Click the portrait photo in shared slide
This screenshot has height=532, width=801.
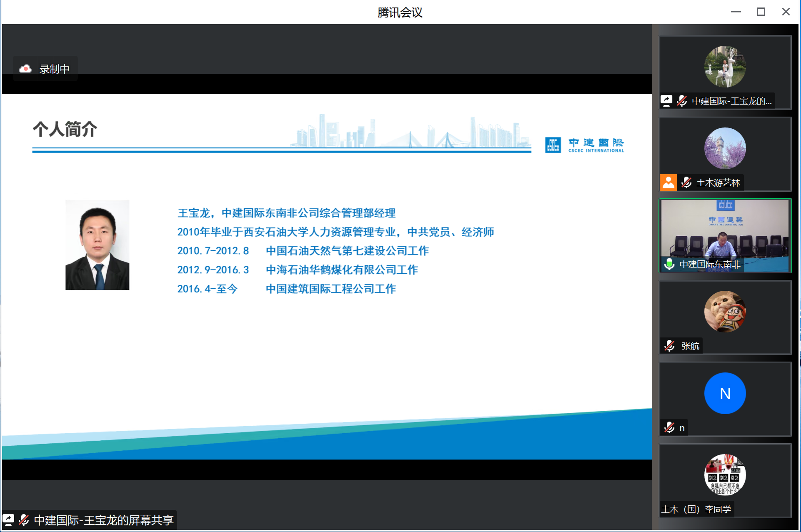97,245
